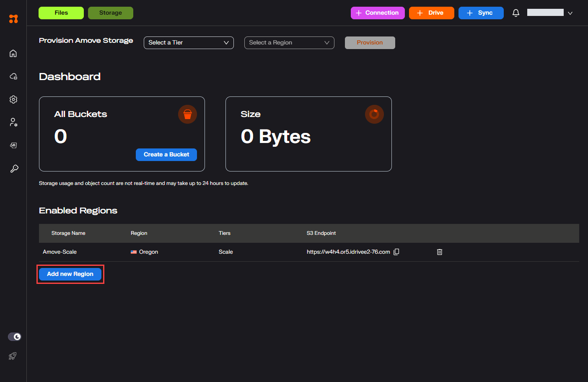Go to Home via sidebar icon

[13, 53]
